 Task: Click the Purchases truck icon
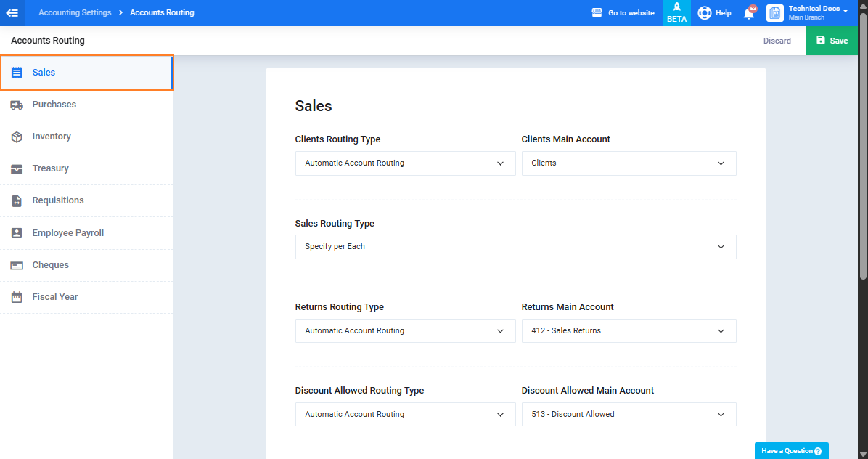coord(17,105)
